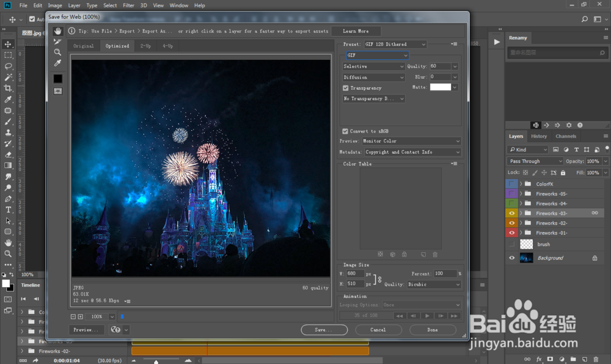Viewport: 611px width, 364px height.
Task: Click the Done button
Action: (x=433, y=330)
